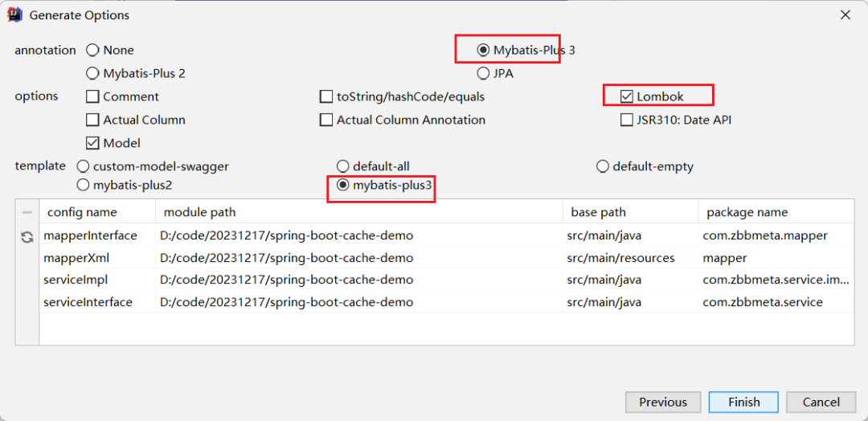Click the mapper package name cell

tap(776, 258)
